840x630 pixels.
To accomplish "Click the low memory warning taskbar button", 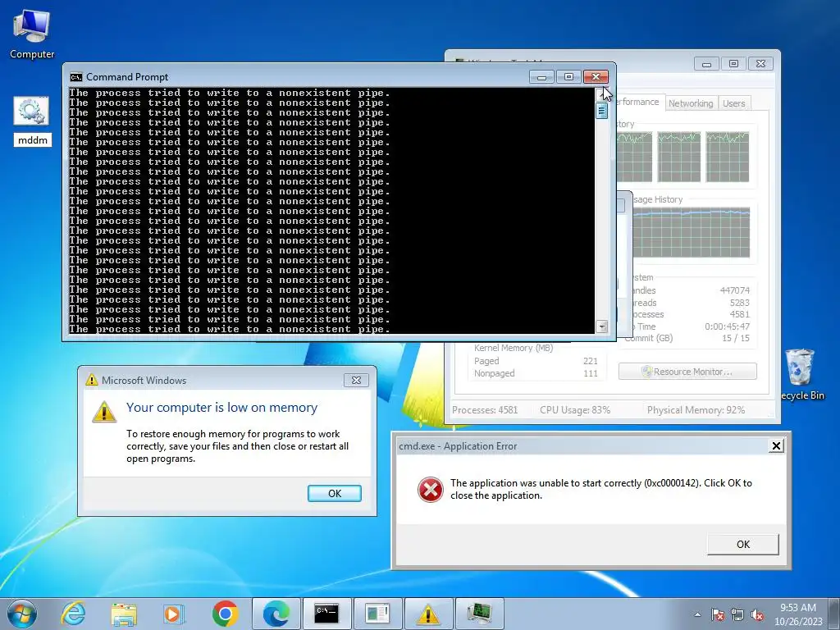I will [x=428, y=614].
